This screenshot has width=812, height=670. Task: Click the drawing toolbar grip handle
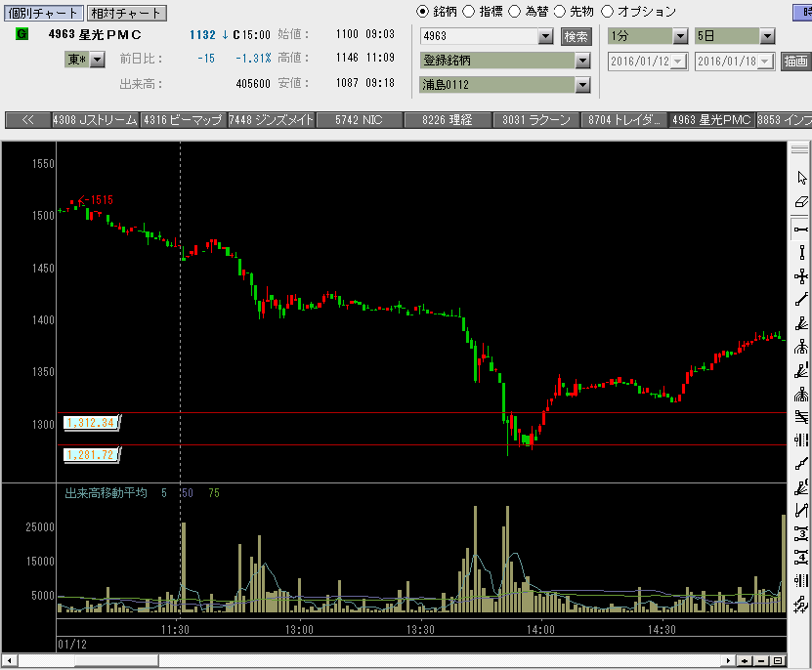(800, 148)
